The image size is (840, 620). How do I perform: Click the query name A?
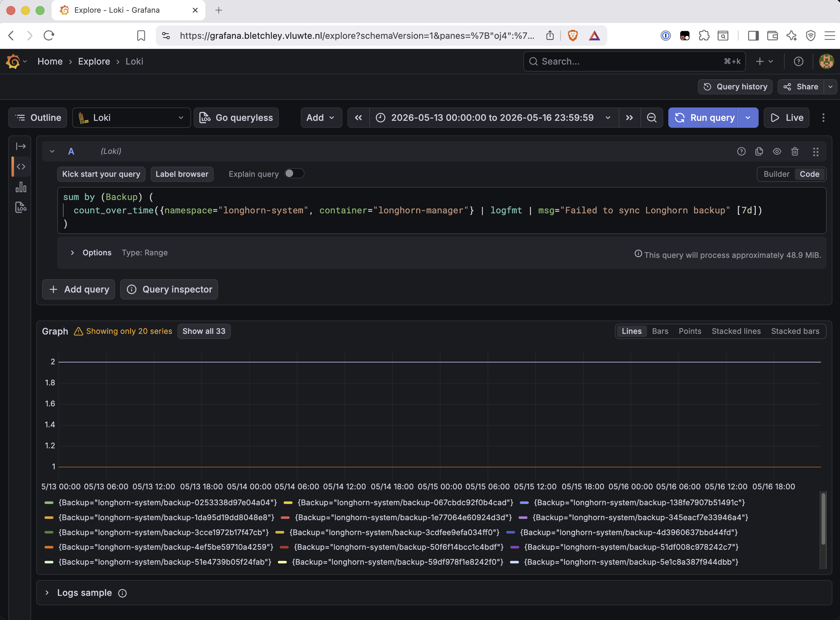[71, 151]
